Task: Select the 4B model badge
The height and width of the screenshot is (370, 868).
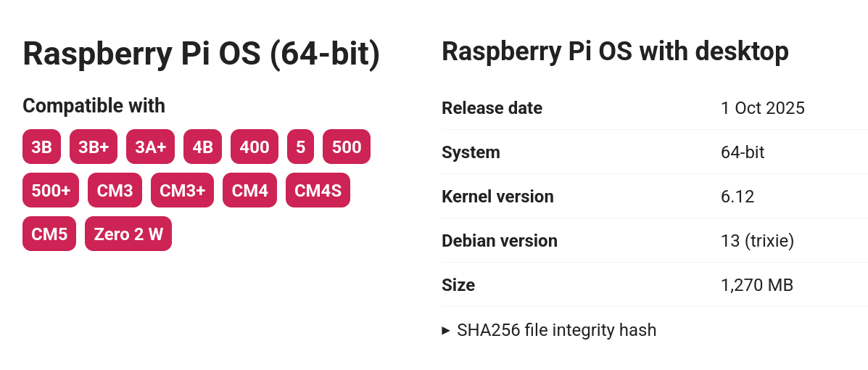Action: point(203,147)
